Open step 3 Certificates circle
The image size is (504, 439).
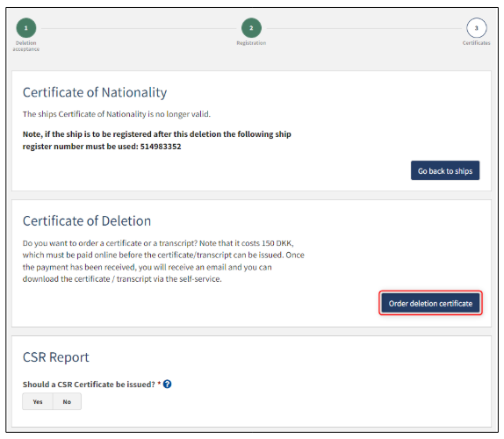pyautogui.click(x=477, y=28)
